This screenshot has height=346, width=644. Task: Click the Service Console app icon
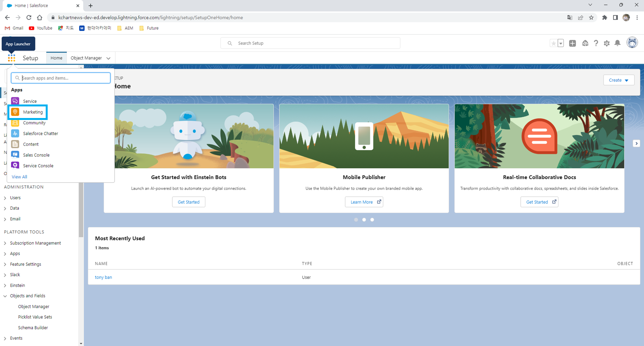coord(15,165)
